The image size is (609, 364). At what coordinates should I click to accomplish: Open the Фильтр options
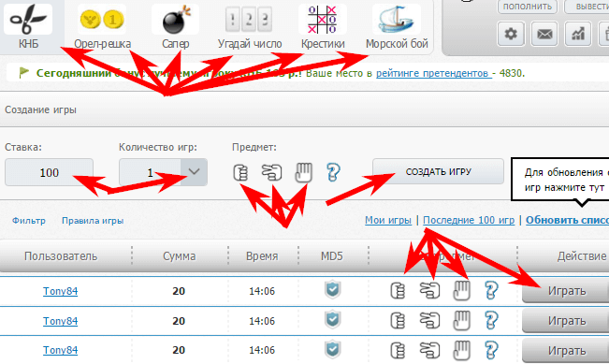click(x=29, y=221)
